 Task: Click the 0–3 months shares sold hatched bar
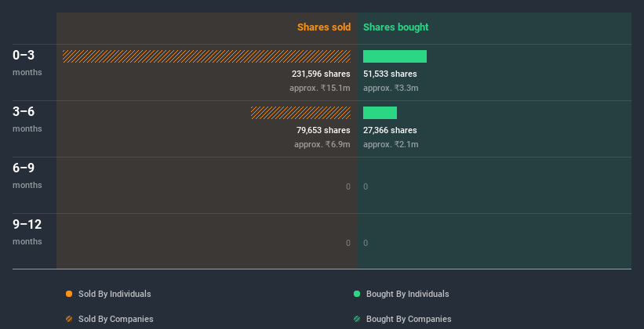tap(206, 56)
